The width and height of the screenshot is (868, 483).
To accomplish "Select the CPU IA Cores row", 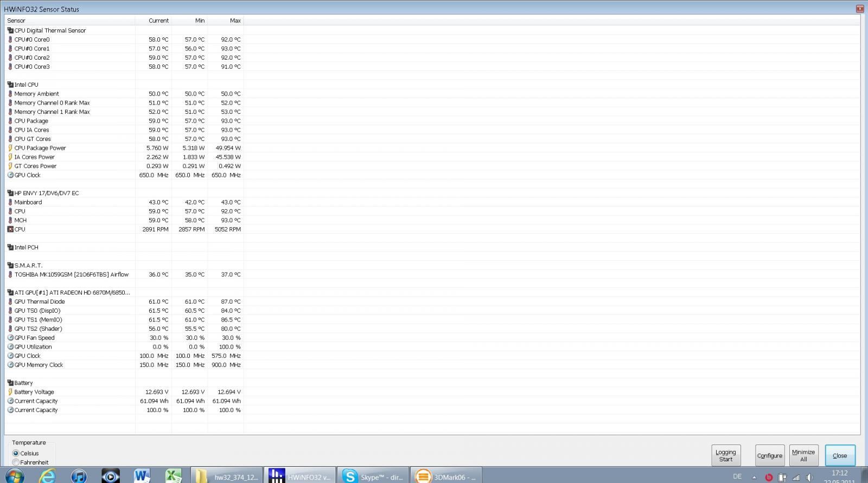I will 124,130.
